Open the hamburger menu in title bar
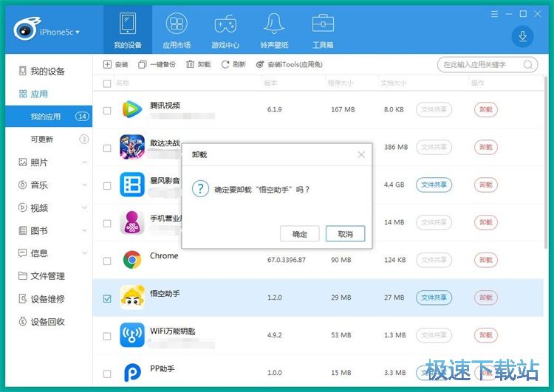Screen dimensions: 554x392 (495, 14)
